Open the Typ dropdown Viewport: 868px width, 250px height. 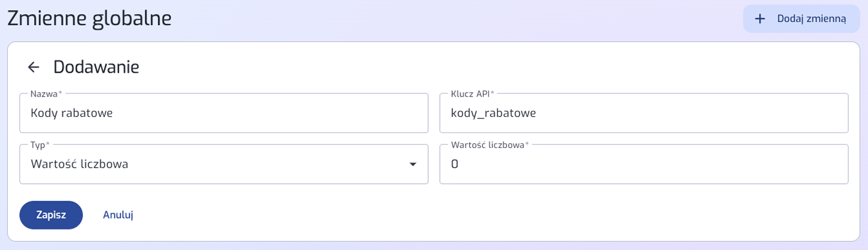tap(223, 164)
